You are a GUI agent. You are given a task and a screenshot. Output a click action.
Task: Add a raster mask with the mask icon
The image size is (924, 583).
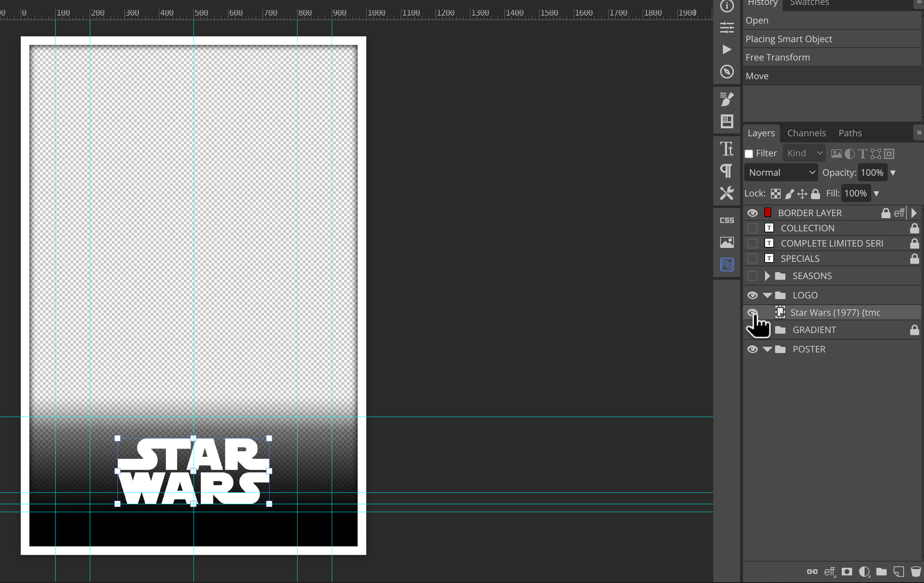coord(847,572)
